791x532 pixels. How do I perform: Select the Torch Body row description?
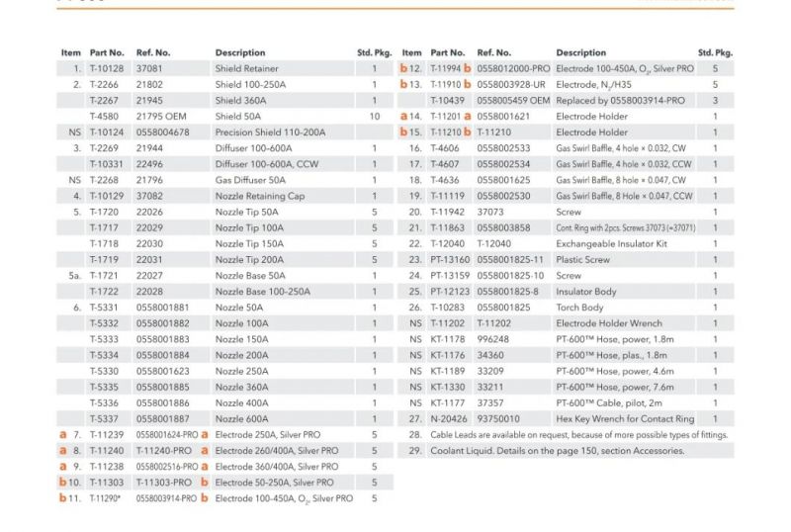click(x=579, y=308)
